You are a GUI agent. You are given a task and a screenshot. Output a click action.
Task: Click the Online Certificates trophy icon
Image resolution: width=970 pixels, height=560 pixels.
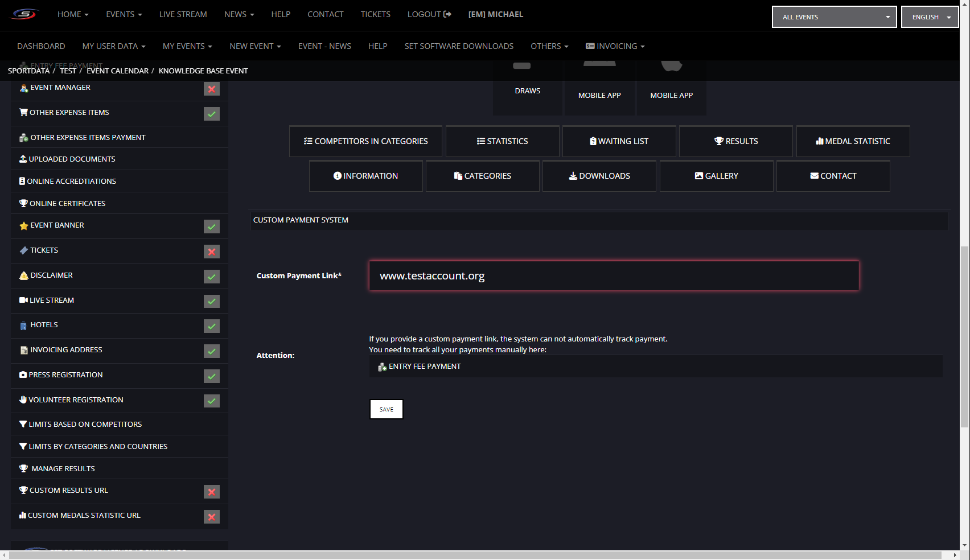click(x=23, y=203)
